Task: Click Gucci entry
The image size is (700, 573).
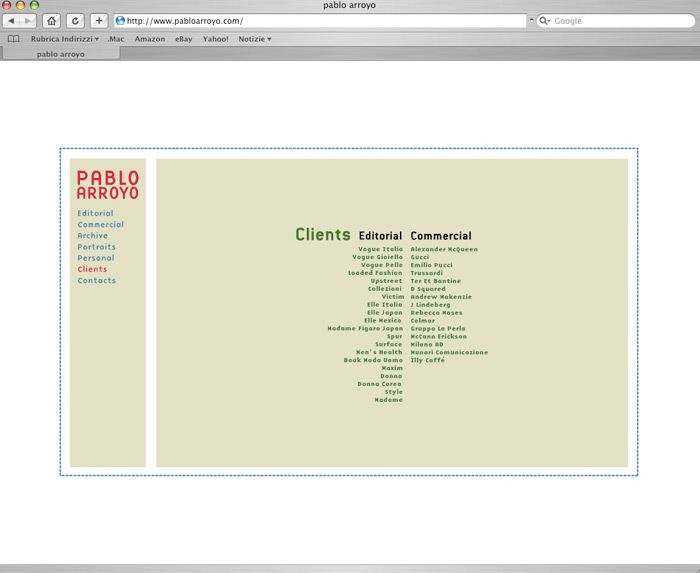Action: 420,257
